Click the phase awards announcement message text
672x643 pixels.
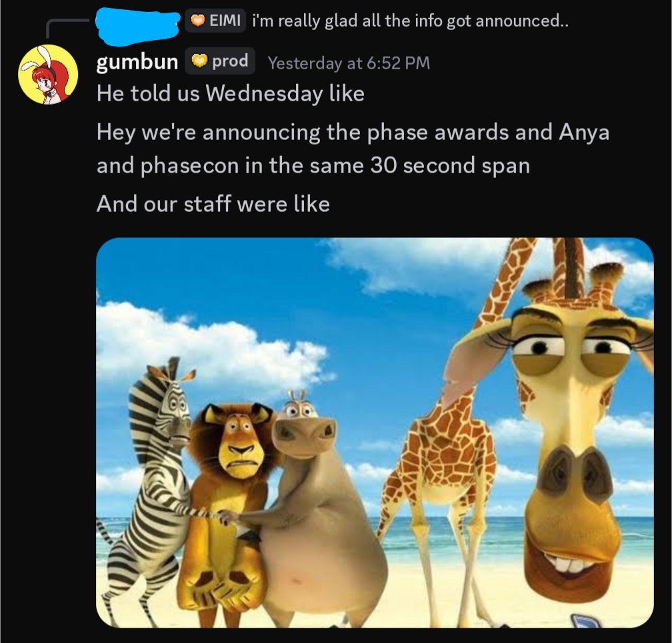(x=353, y=148)
